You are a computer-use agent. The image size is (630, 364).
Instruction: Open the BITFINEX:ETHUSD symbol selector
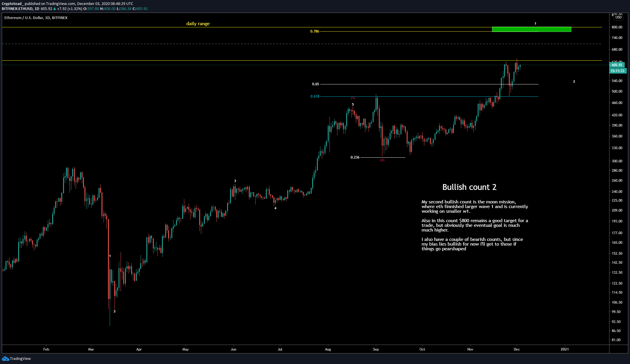pyautogui.click(x=18, y=9)
